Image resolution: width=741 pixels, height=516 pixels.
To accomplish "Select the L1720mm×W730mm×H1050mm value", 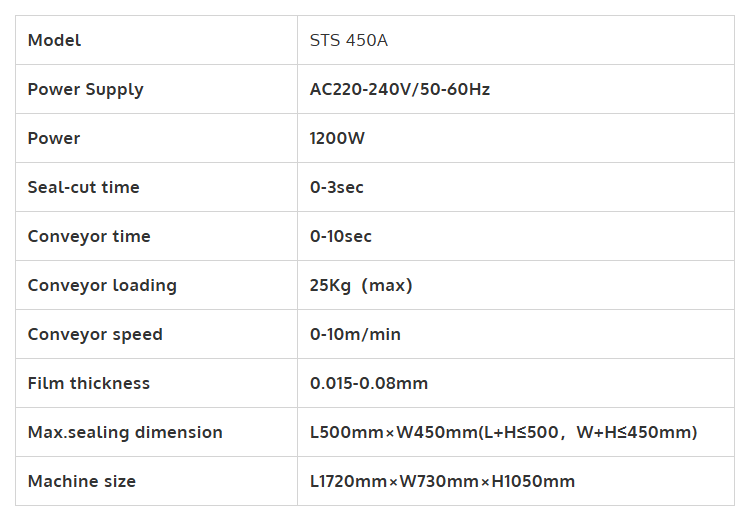I will point(442,482).
